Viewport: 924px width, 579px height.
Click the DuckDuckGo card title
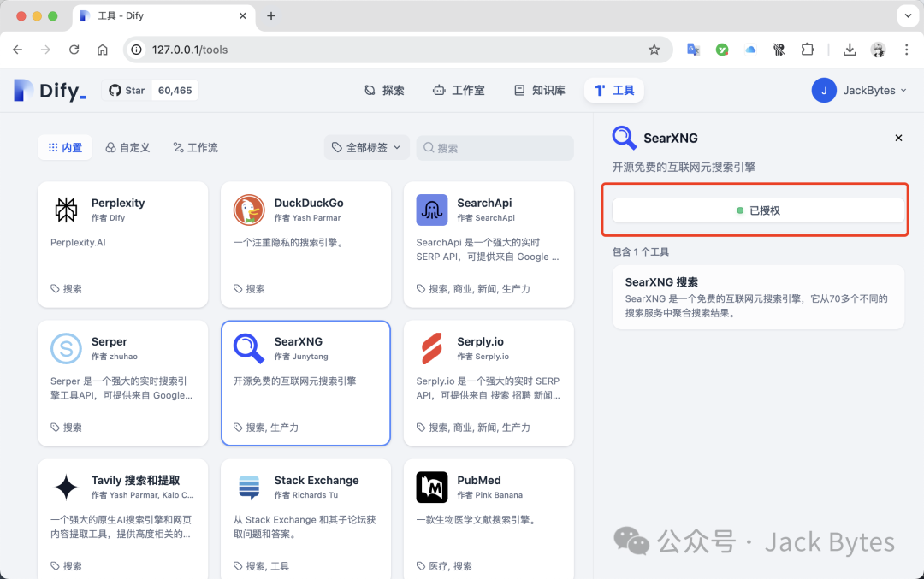pos(309,203)
